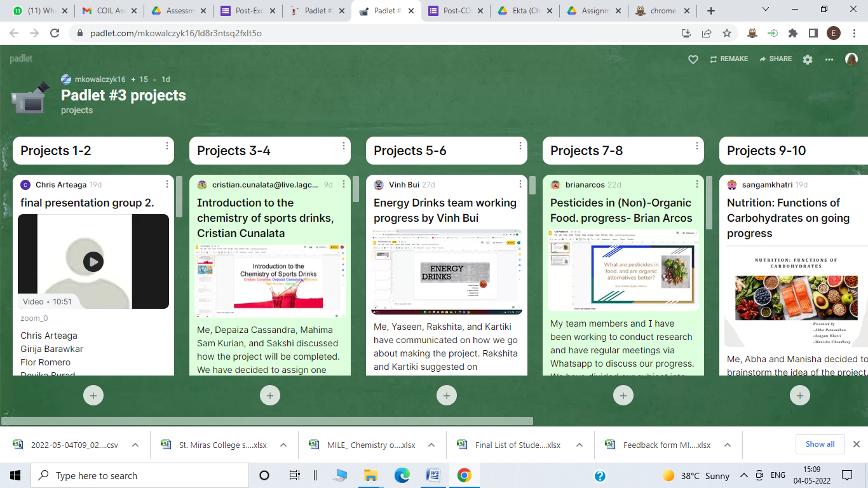Open the three-dot overflow menu next to settings
The image size is (868, 488).
pyautogui.click(x=829, y=58)
